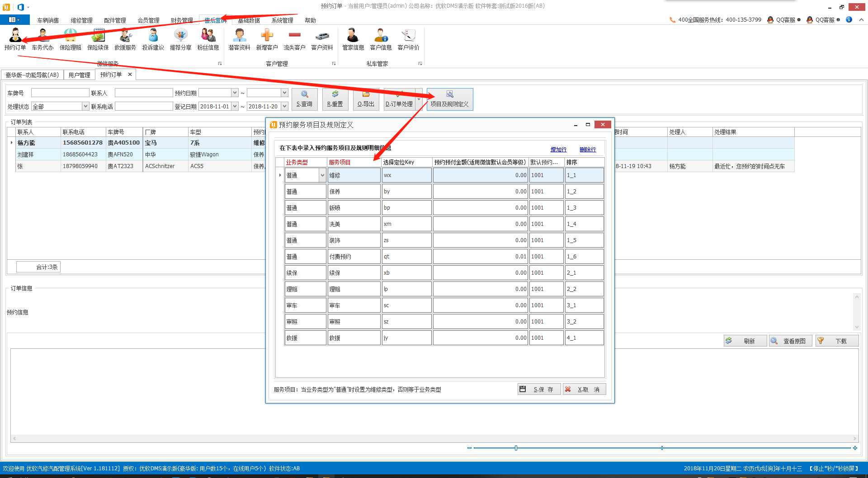Viewport: 868px width, 478px height.
Task: Open the 登记日期 2018-11-01 date dropdown
Action: 235,106
